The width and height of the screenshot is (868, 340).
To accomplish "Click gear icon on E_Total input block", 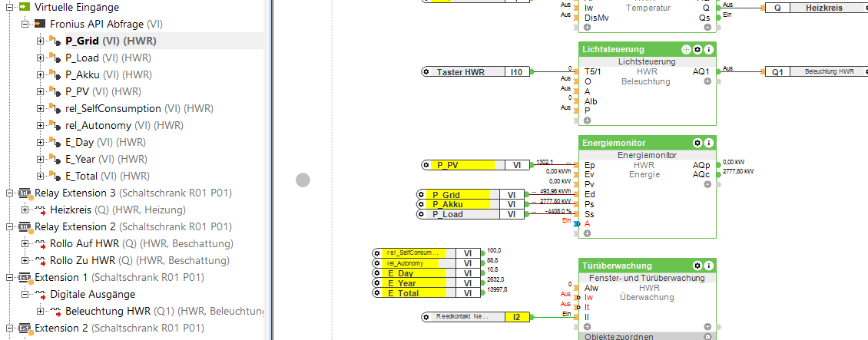I will click(377, 293).
